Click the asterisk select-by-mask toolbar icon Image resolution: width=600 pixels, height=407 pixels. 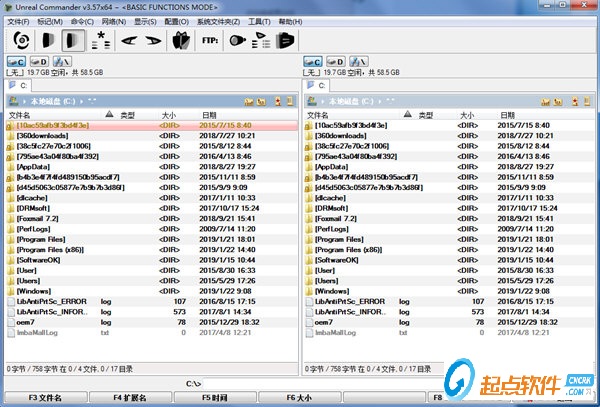pos(101,41)
